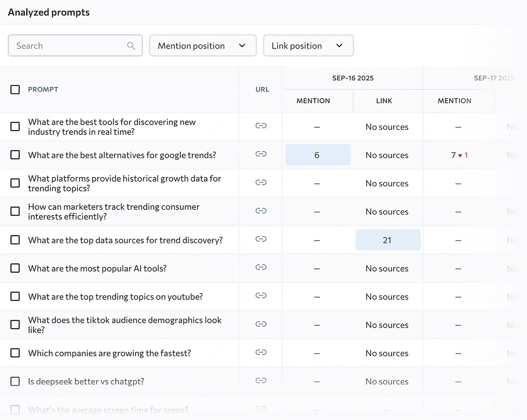This screenshot has width=527, height=420.
Task: Check the box for google trends alternatives prompt
Action: click(15, 155)
